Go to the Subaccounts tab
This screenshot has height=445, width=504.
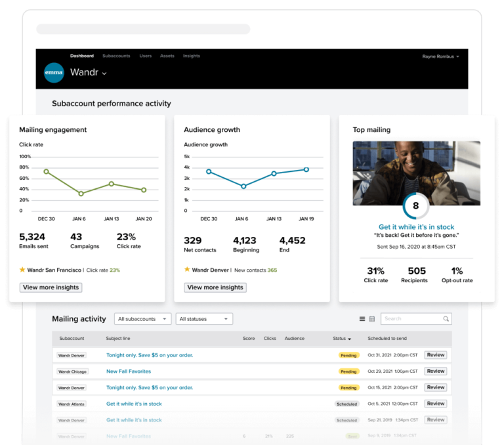[116, 56]
